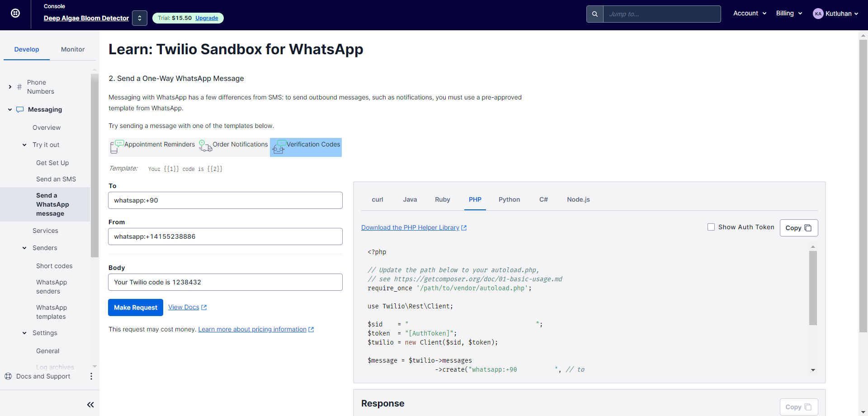Collapse the sidebar with the double-chevron icon
This screenshot has height=416, width=868.
point(90,405)
